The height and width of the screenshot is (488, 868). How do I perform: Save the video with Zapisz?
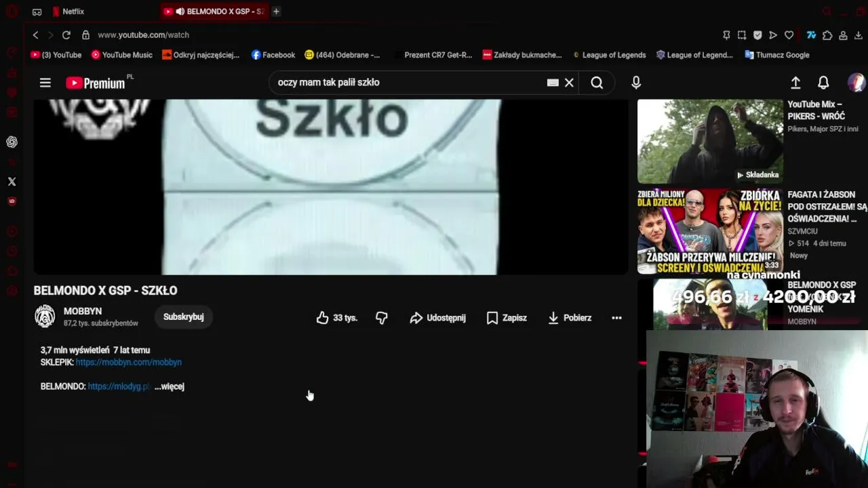coord(507,318)
